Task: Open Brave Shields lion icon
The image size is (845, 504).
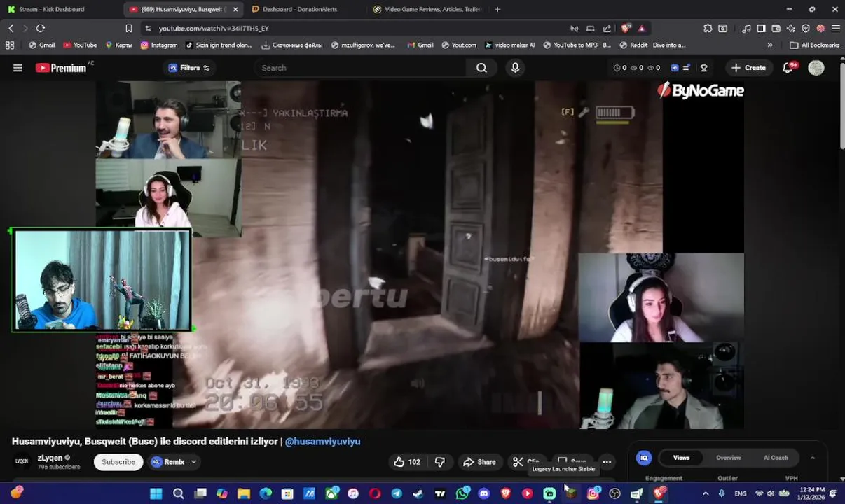Action: [626, 28]
